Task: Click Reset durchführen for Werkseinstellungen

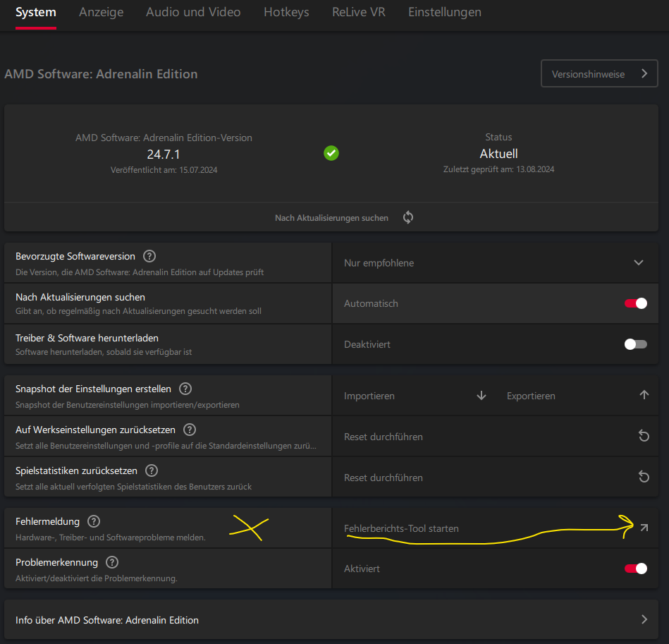Action: pyautogui.click(x=383, y=437)
